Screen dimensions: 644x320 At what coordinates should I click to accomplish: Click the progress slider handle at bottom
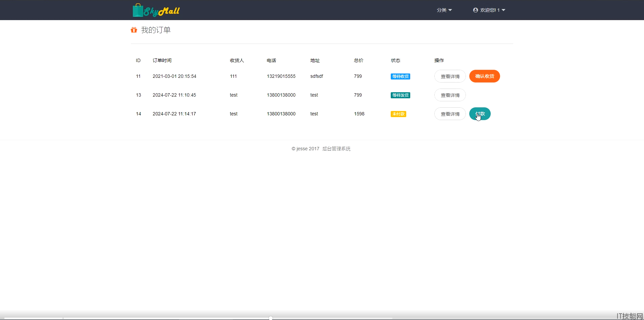(x=271, y=318)
